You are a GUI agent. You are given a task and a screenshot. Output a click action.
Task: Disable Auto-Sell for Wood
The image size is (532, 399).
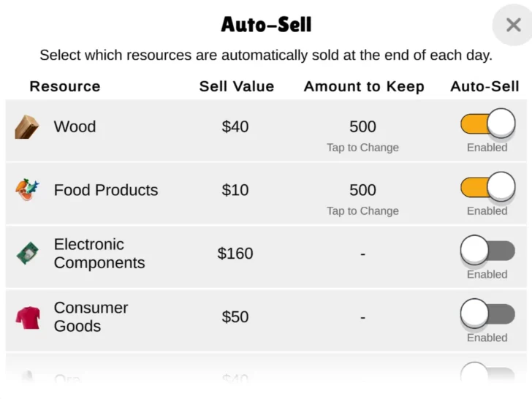tap(487, 124)
